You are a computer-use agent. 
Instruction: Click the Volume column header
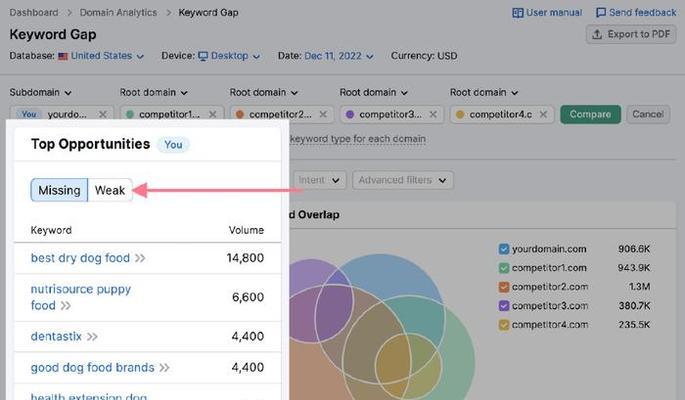(246, 230)
